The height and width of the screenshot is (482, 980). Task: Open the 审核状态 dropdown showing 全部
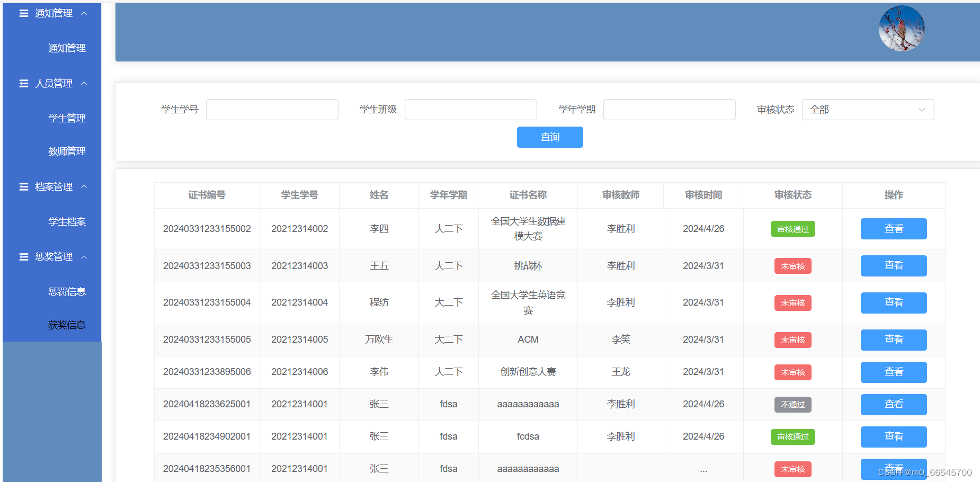click(x=868, y=110)
